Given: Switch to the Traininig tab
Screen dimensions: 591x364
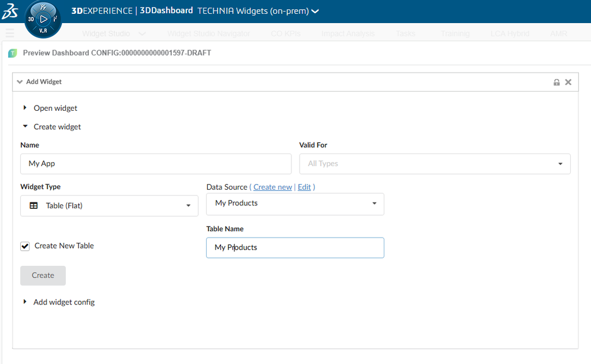Looking at the screenshot, I should pos(455,33).
